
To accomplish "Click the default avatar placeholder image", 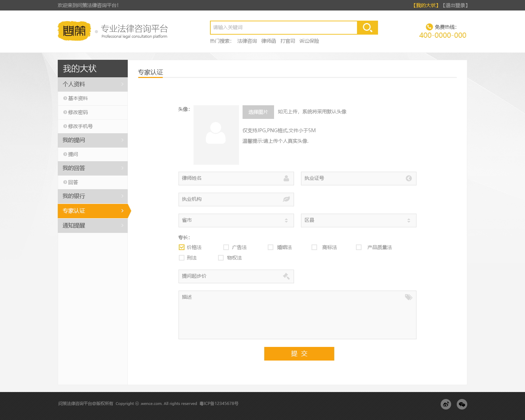I will pyautogui.click(x=216, y=135).
